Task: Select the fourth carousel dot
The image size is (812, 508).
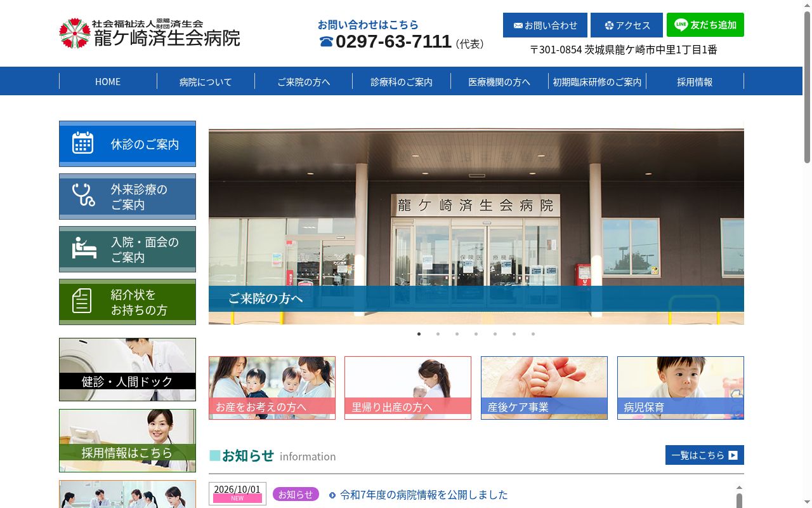Action: (476, 334)
